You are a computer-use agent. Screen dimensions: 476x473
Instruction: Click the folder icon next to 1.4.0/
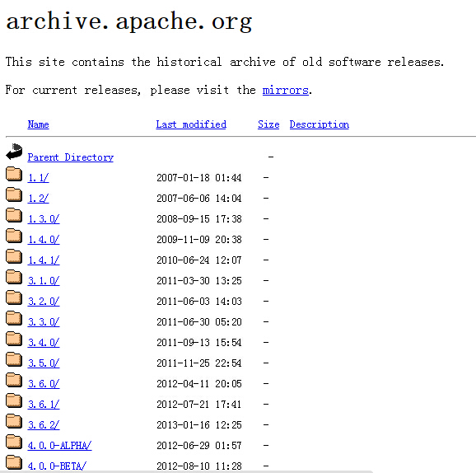(x=14, y=236)
